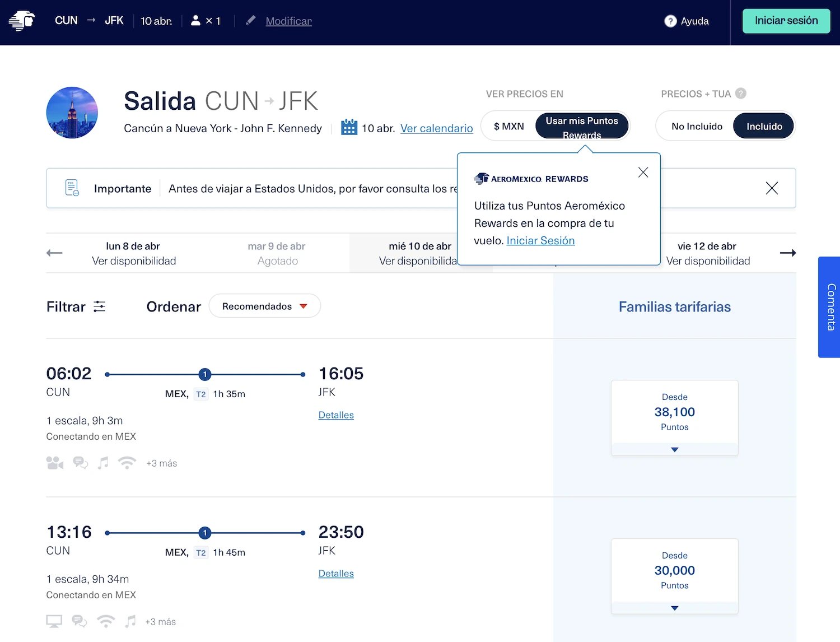Viewport: 840px width, 642px height.
Task: Go to previous dates with left arrow
Action: tap(54, 253)
